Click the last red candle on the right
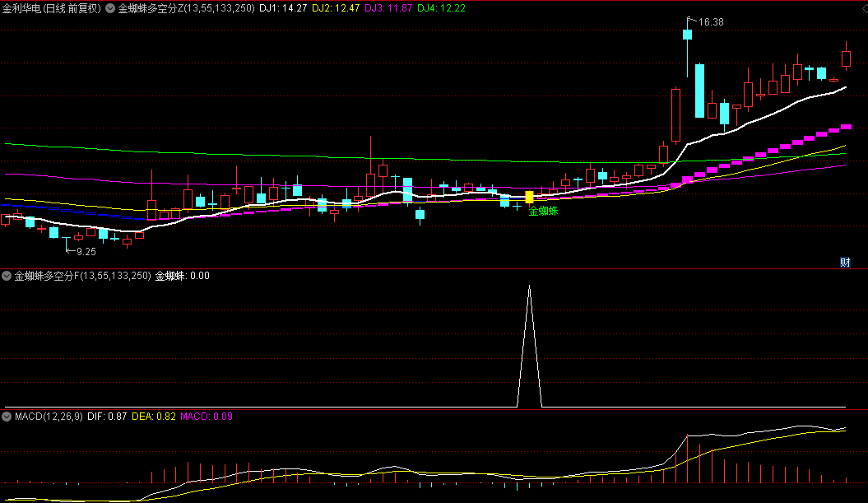 point(846,58)
